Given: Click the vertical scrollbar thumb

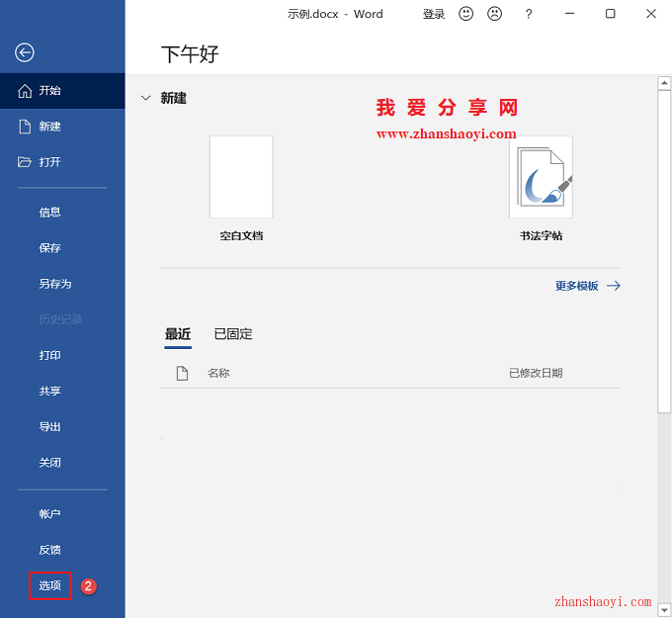Looking at the screenshot, I should [x=664, y=252].
